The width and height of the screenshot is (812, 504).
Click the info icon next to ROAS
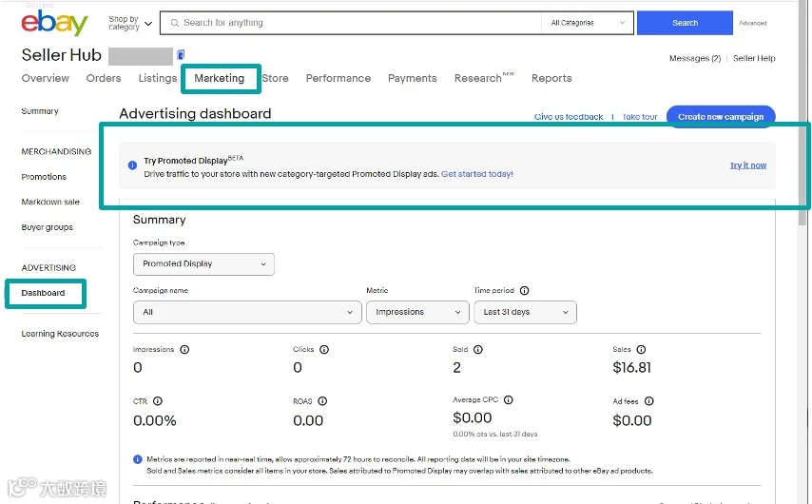(x=322, y=401)
